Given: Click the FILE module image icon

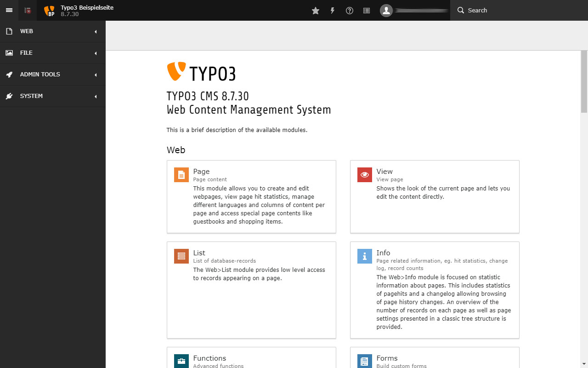Looking at the screenshot, I should [x=9, y=53].
